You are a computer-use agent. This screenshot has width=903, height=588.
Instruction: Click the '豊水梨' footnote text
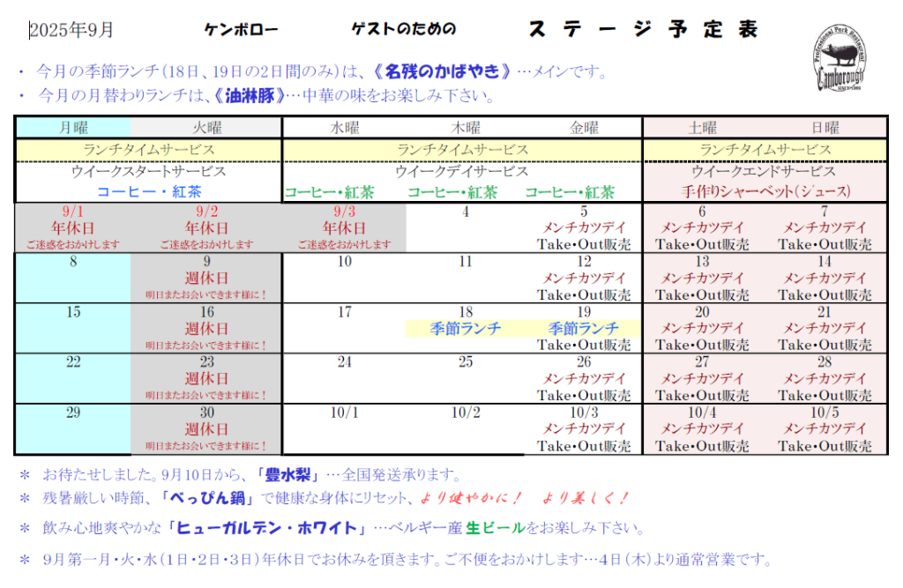tap(287, 475)
